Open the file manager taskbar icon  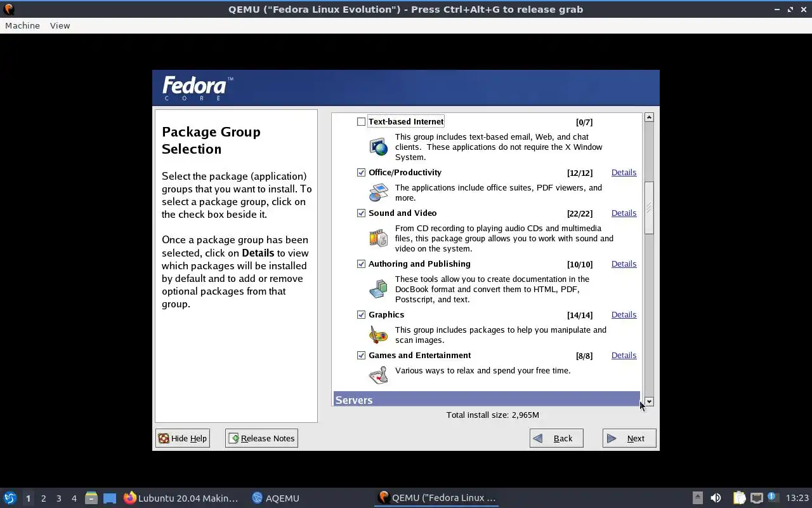pyautogui.click(x=91, y=498)
